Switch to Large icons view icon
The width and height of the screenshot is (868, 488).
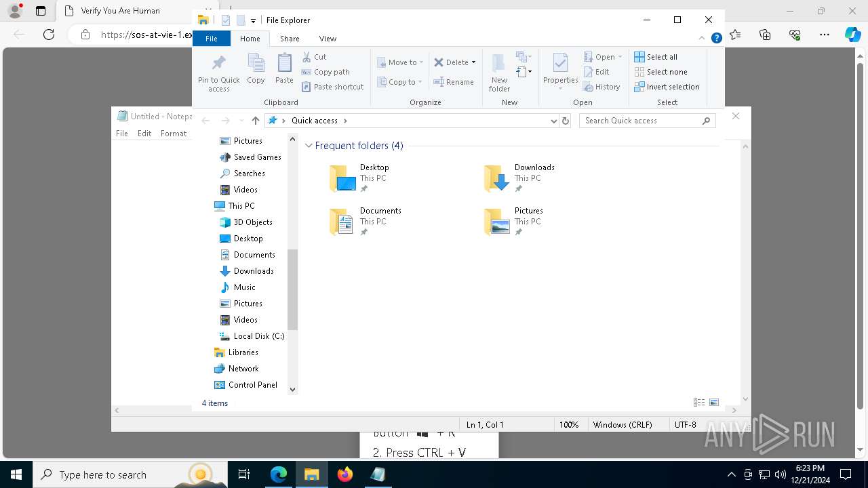714,403
